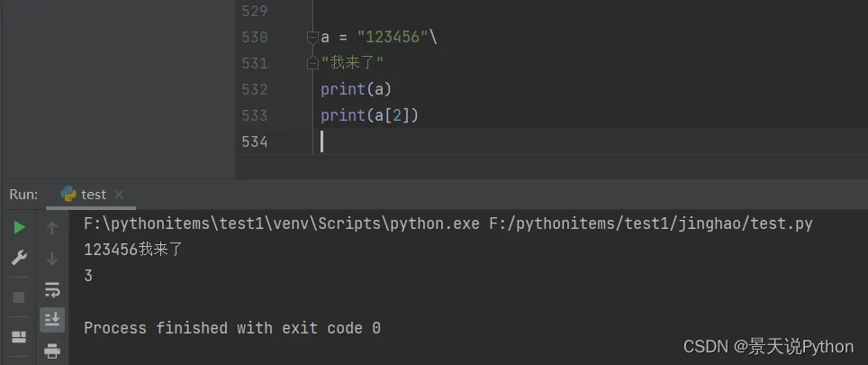Click the Run panel label
The image size is (868, 365).
coord(24,194)
